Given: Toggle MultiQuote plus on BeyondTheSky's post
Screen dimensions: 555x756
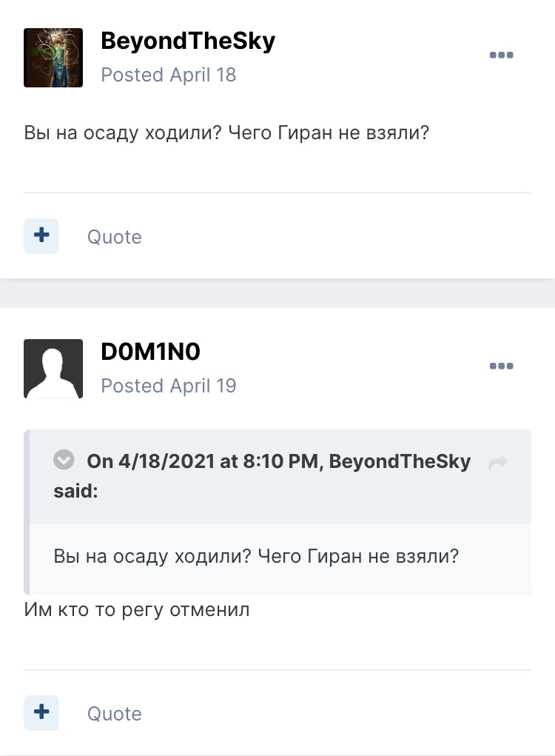Looking at the screenshot, I should 41,236.
